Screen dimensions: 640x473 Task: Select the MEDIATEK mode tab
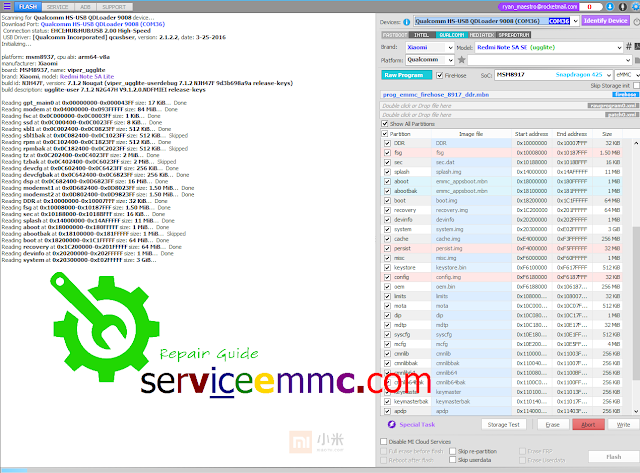[x=482, y=35]
